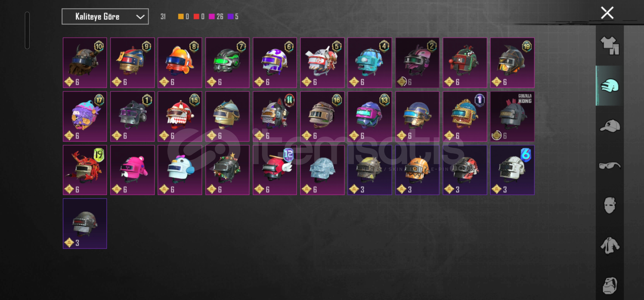Open the face mask category icon

point(610,206)
